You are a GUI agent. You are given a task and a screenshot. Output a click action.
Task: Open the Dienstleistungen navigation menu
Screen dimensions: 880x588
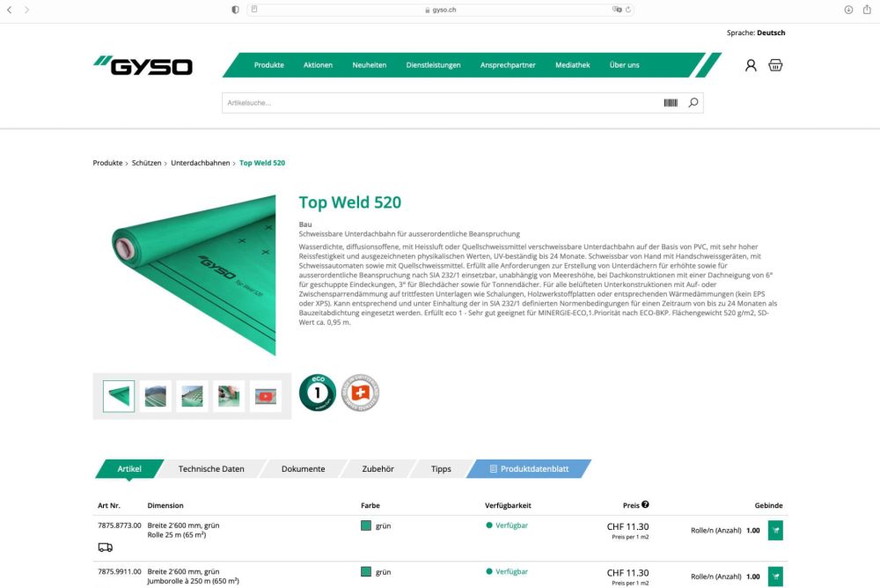click(x=433, y=65)
